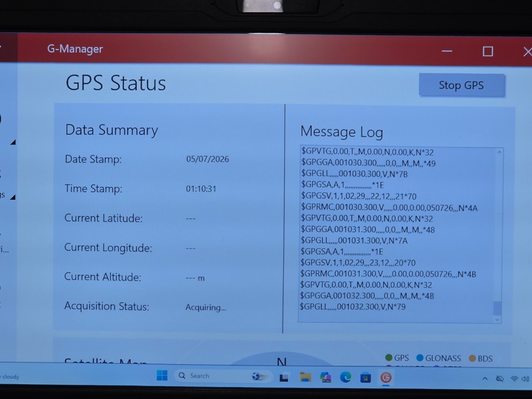The height and width of the screenshot is (399, 532).
Task: Click the date value 05/07/2026
Action: [207, 159]
